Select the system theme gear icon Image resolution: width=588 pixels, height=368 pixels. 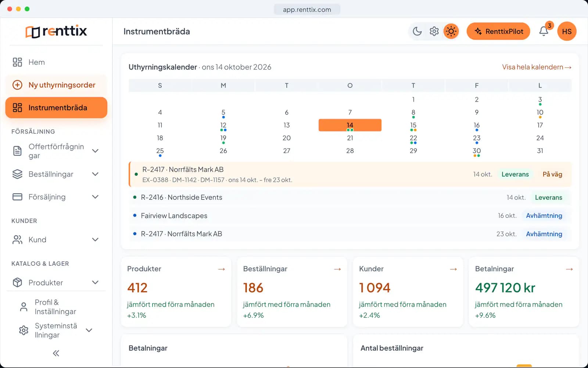click(x=434, y=31)
